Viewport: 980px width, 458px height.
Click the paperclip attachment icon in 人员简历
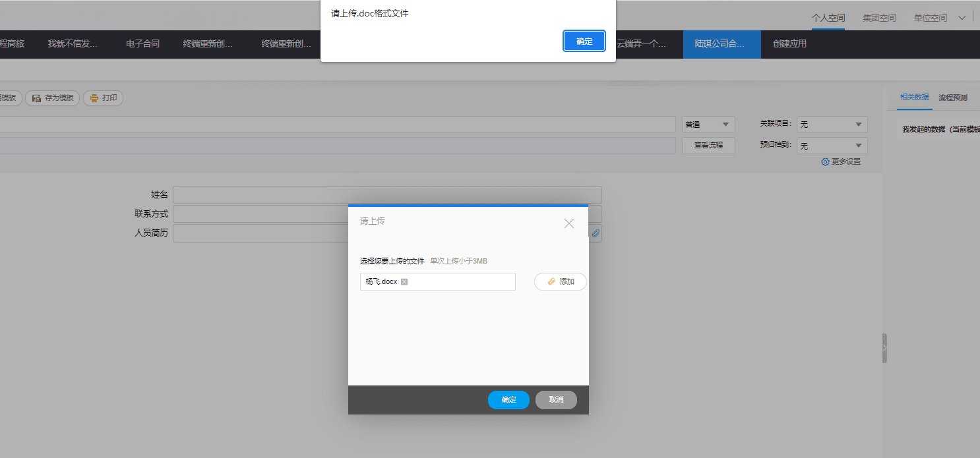(x=596, y=233)
